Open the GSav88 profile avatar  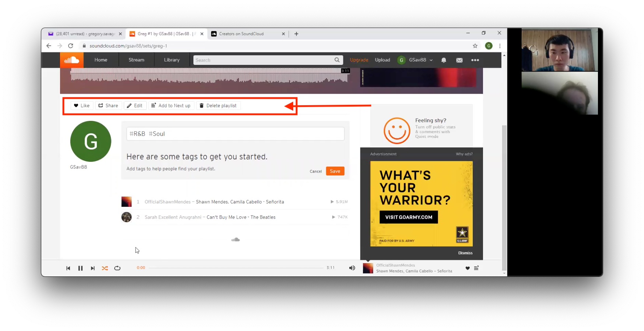[91, 141]
